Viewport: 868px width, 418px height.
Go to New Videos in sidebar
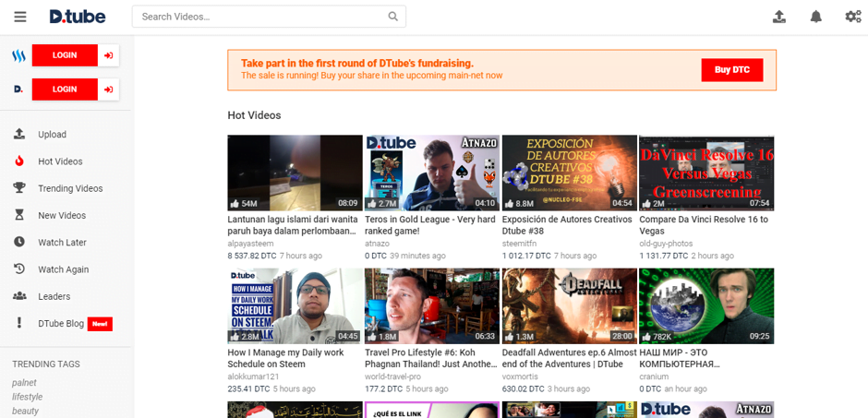pos(62,215)
